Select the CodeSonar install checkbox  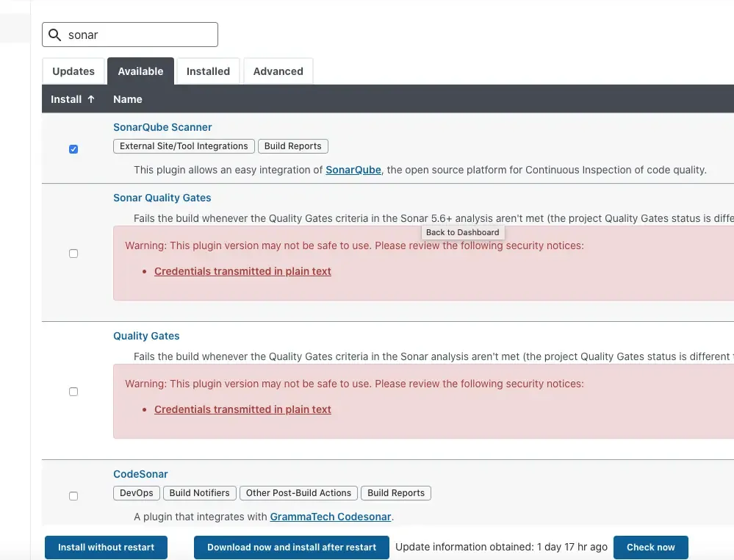tap(73, 495)
